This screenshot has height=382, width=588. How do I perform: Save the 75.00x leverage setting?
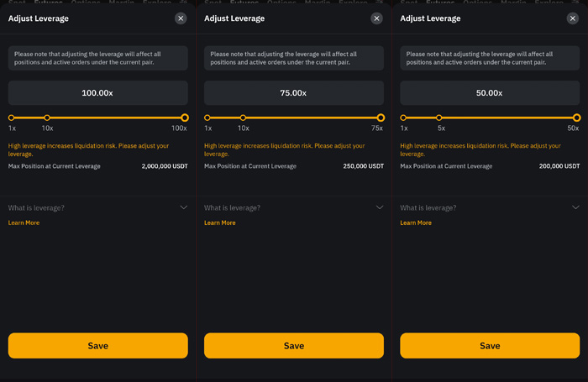294,346
